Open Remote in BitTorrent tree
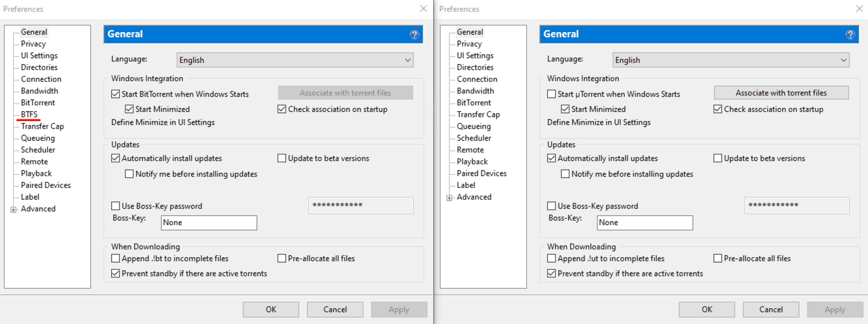 click(34, 162)
